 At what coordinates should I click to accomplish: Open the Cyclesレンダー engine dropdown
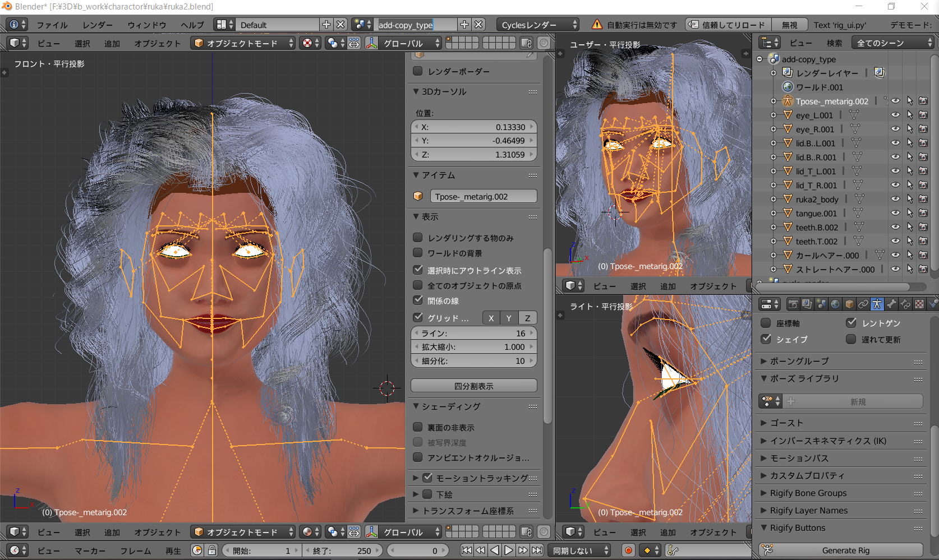click(537, 25)
